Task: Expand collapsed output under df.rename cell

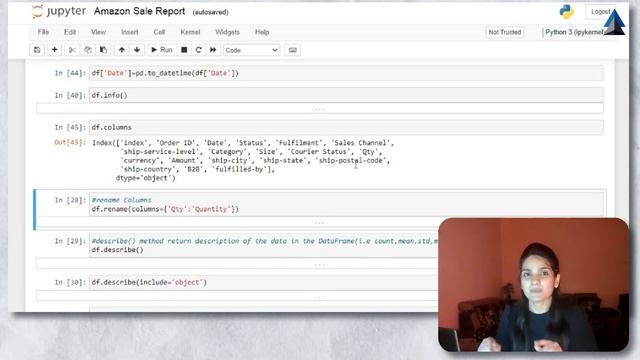Action: [x=320, y=222]
